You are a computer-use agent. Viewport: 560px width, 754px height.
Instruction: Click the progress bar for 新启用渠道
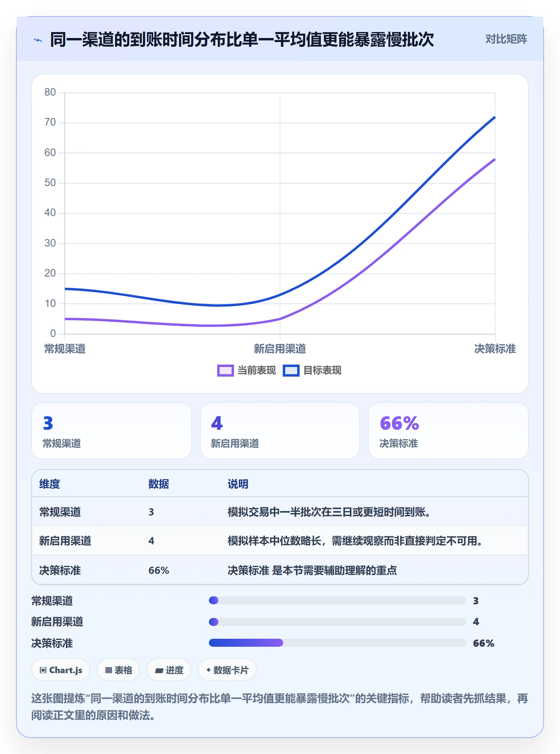[x=338, y=622]
